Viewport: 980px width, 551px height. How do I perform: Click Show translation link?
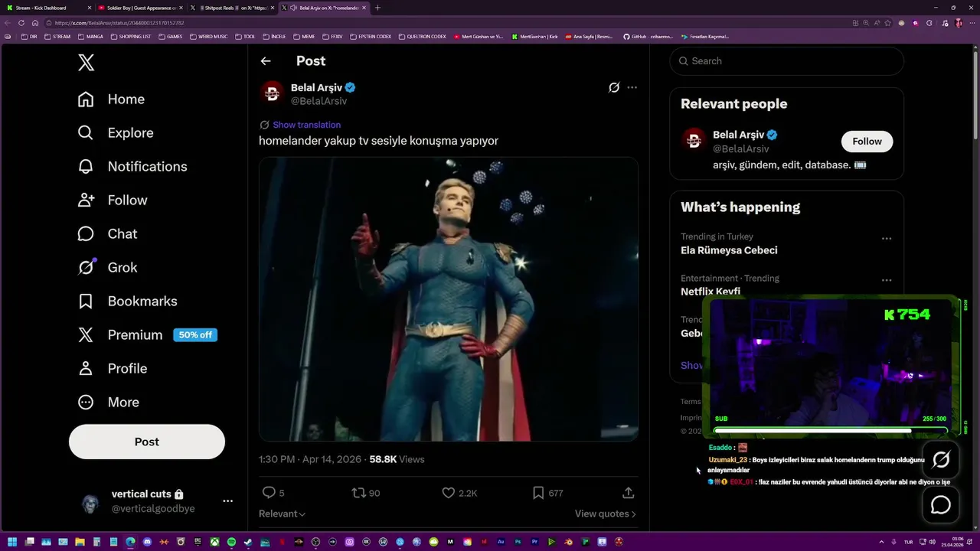point(306,125)
